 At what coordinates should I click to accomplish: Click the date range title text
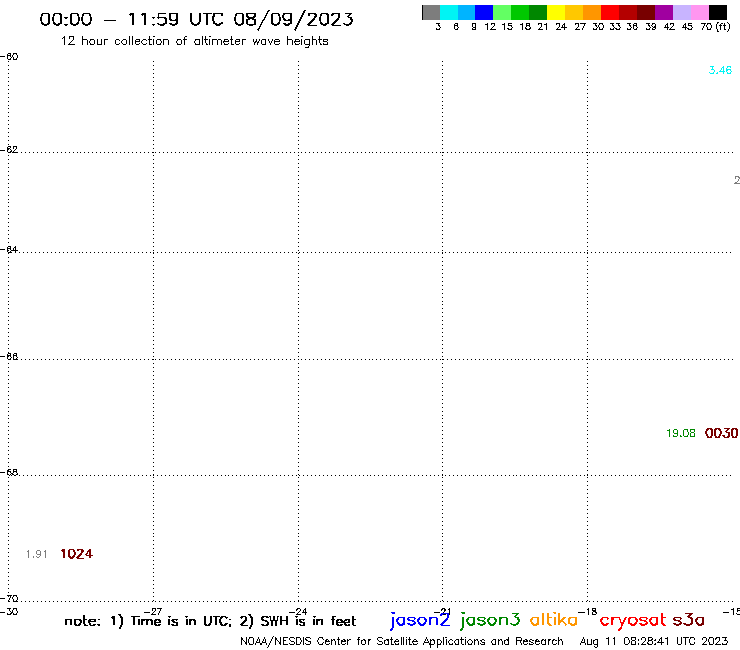click(x=196, y=19)
